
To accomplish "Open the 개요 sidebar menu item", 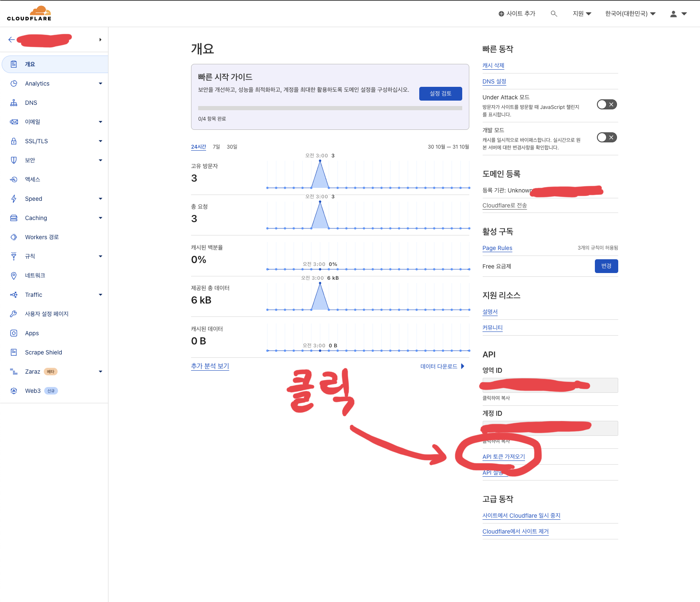I will (x=54, y=64).
